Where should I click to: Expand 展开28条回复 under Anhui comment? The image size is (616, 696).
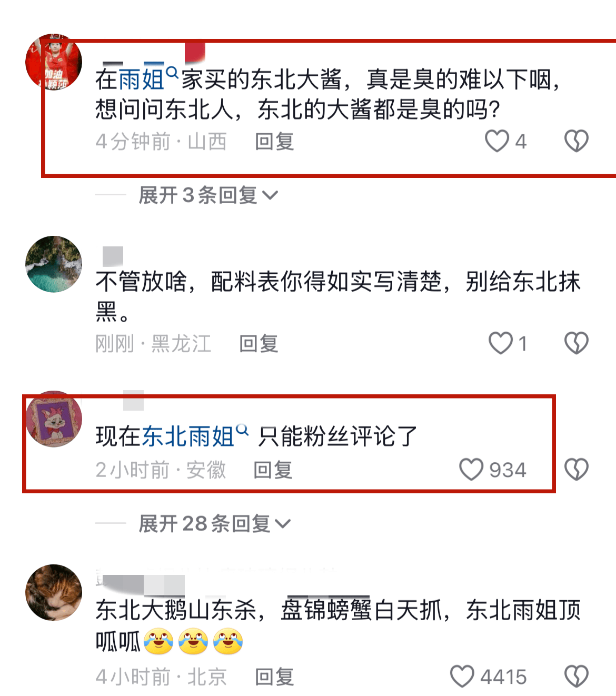pos(214,524)
